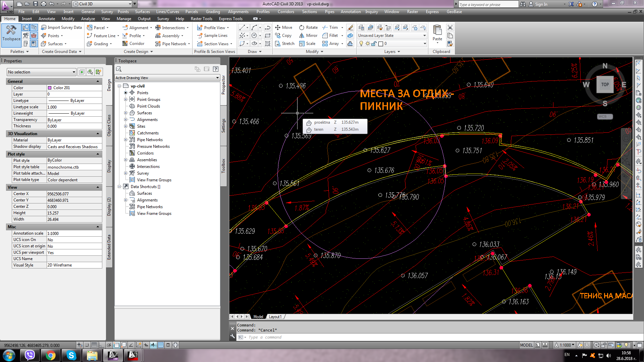644x362 pixels.
Task: Click the Mirror tool icon
Action: click(302, 36)
